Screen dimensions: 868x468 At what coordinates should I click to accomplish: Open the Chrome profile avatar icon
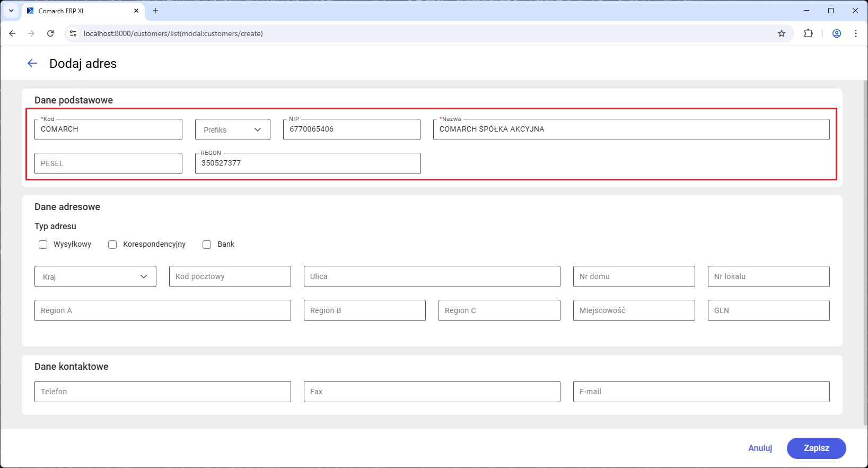coord(836,33)
